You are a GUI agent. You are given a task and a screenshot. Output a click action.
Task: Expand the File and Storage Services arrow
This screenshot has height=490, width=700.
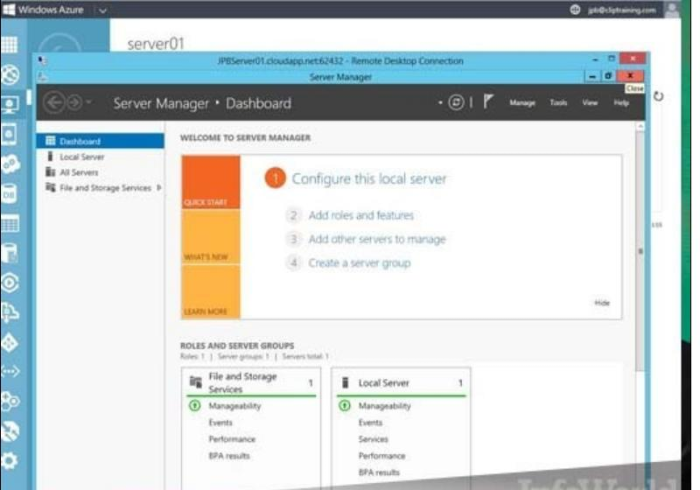tap(159, 188)
